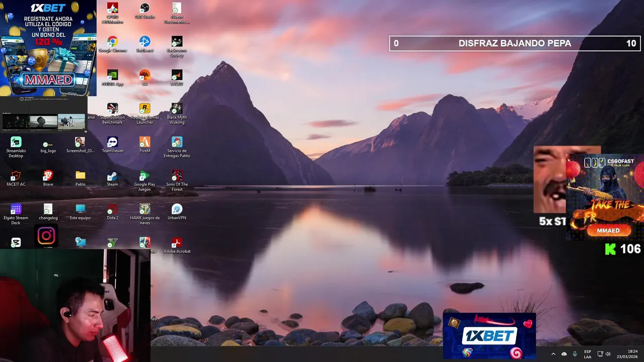Image resolution: width=644 pixels, height=362 pixels.
Task: Select the Black Myth Wukong icon
Action: point(177,114)
